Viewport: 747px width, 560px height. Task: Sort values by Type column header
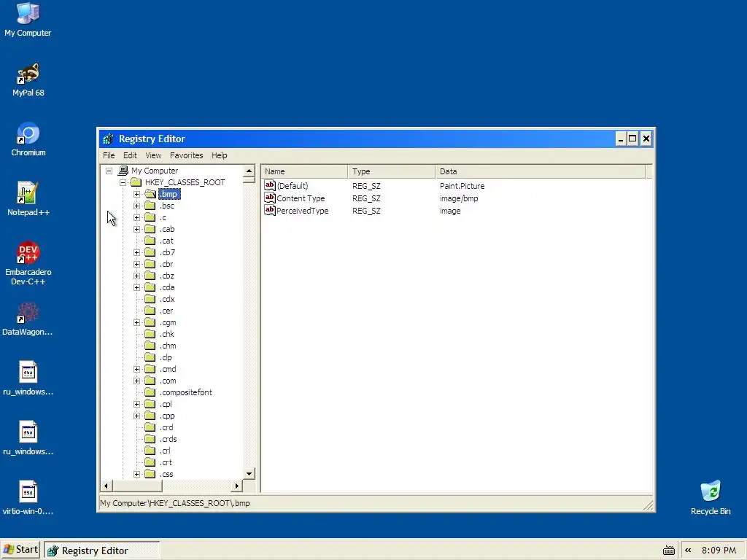click(392, 171)
